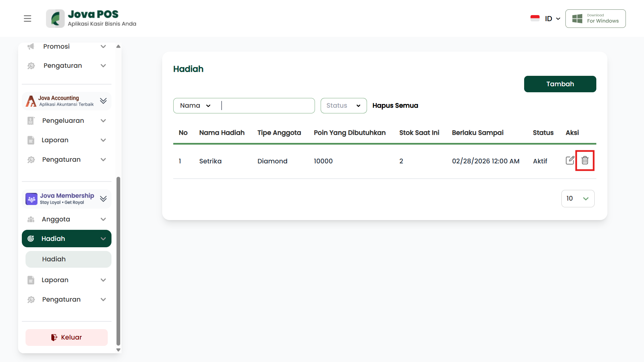The width and height of the screenshot is (644, 362).
Task: Click the Hapus Semua link
Action: click(x=395, y=106)
